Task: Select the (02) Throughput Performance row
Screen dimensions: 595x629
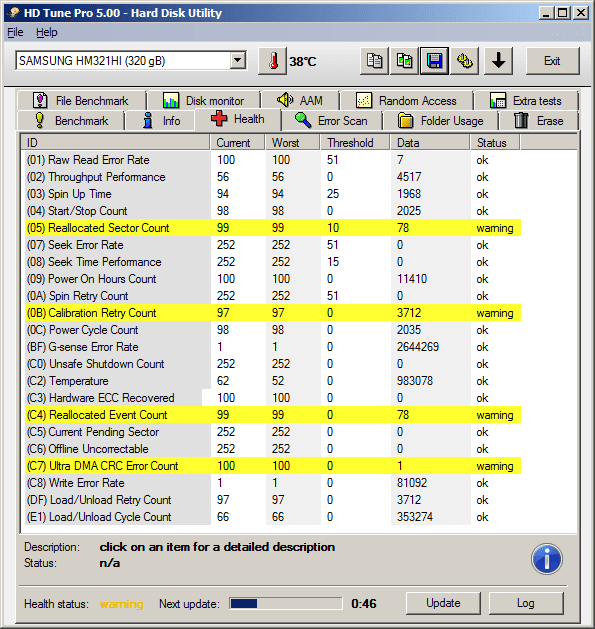Action: [x=273, y=177]
